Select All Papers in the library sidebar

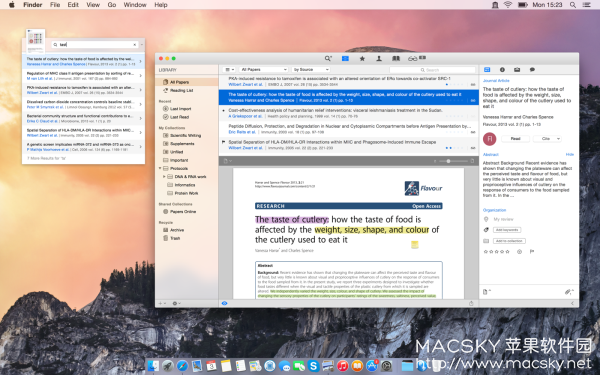tap(187, 82)
